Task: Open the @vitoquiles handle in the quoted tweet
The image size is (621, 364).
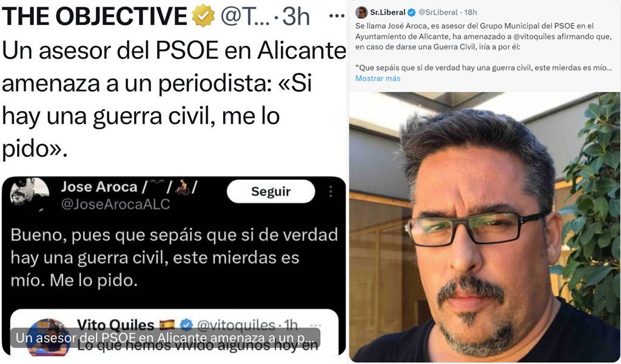Action: 236,325
